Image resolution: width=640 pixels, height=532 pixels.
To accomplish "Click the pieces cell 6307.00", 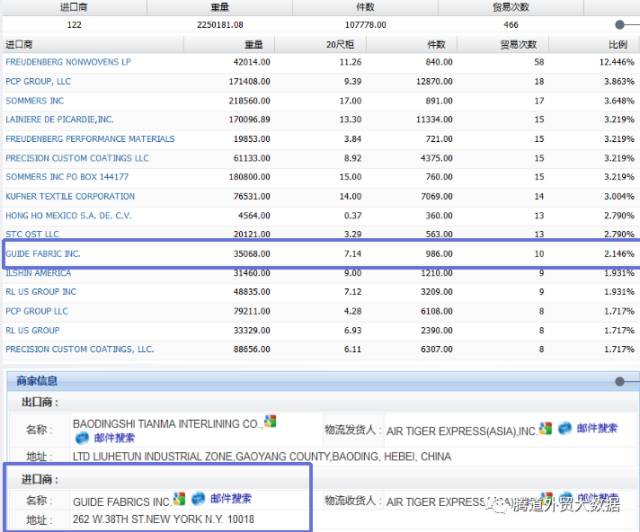I will tap(437, 349).
